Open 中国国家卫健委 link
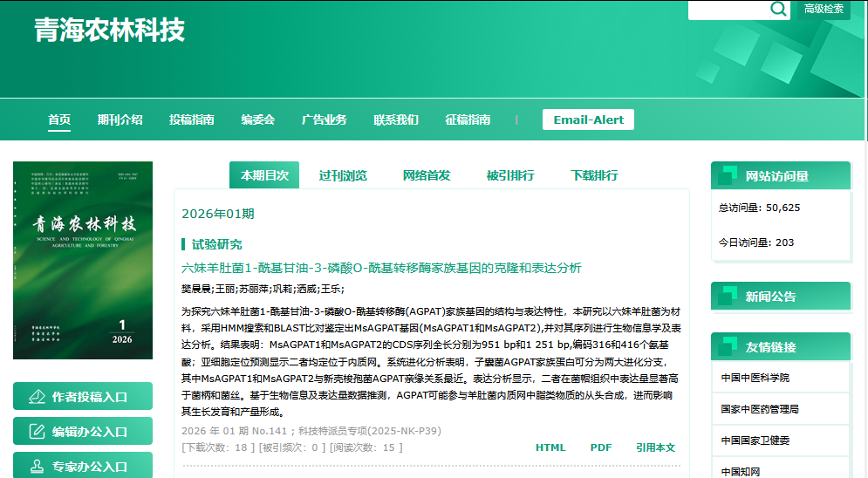868x478 pixels. [755, 440]
